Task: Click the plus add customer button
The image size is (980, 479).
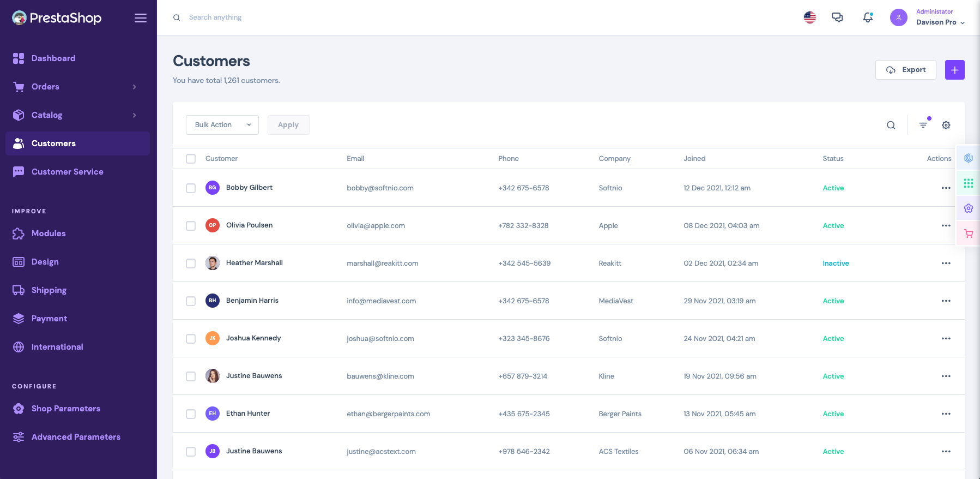Action: [x=955, y=70]
